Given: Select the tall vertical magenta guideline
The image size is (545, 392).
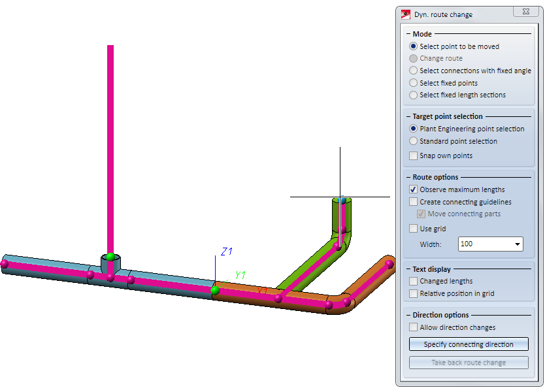Looking at the screenshot, I should tap(110, 150).
